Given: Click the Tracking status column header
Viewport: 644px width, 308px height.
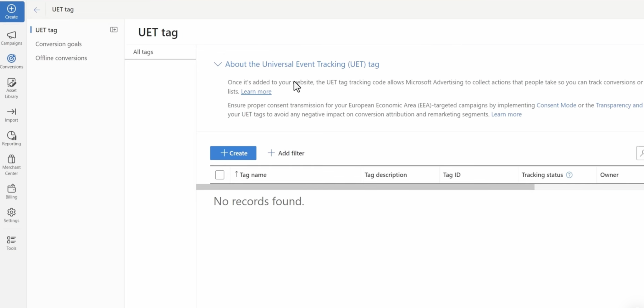Looking at the screenshot, I should click(542, 175).
